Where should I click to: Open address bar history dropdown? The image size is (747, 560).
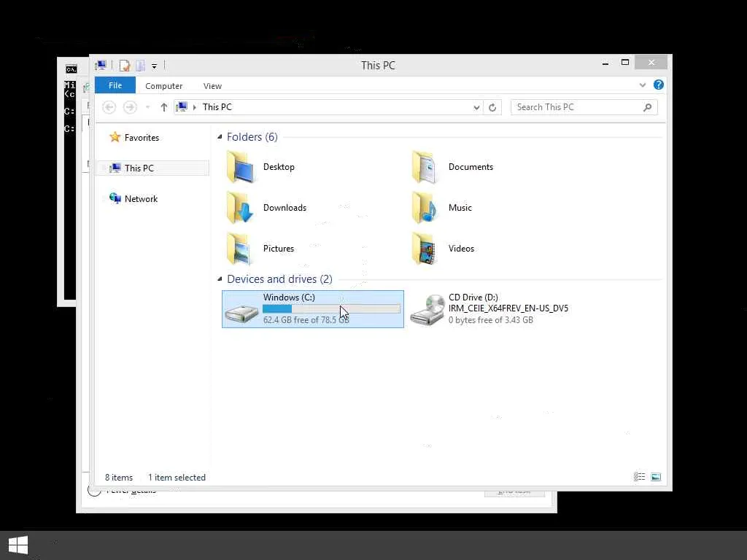[476, 108]
